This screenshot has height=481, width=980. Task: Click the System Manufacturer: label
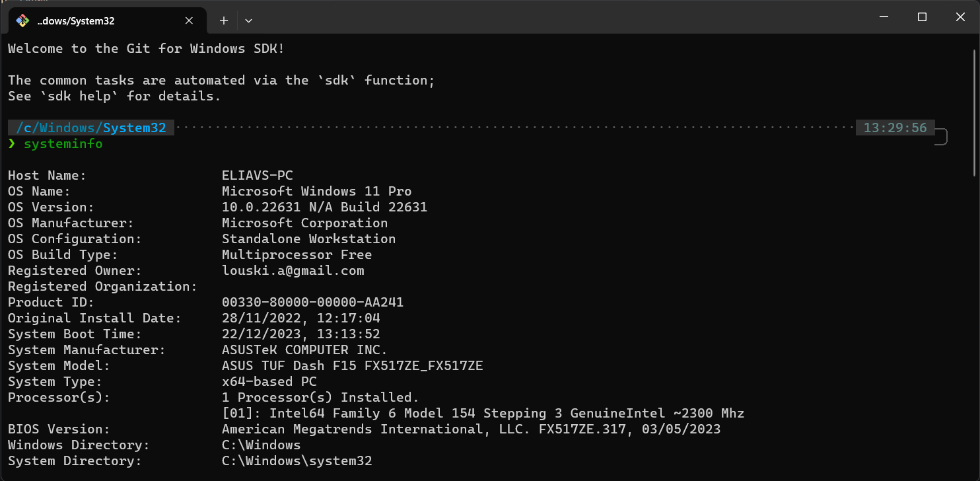87,350
